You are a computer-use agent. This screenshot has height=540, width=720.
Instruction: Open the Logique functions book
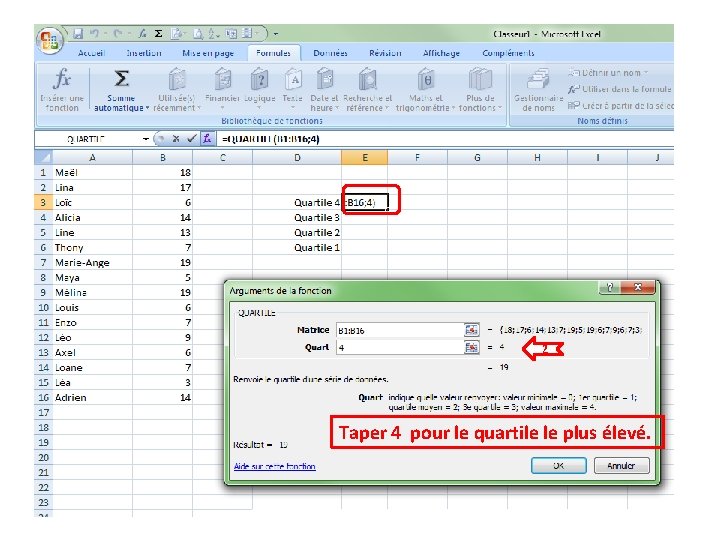click(x=259, y=90)
